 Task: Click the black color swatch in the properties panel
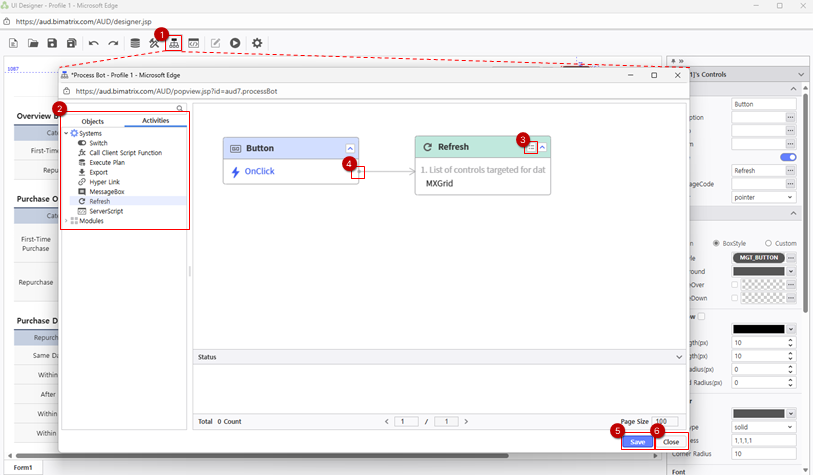coord(760,328)
